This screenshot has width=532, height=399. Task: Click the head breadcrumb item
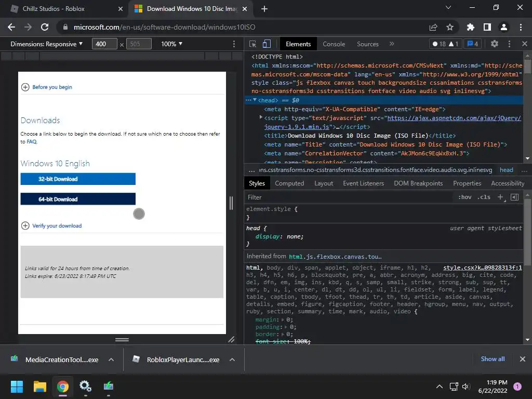pos(506,170)
